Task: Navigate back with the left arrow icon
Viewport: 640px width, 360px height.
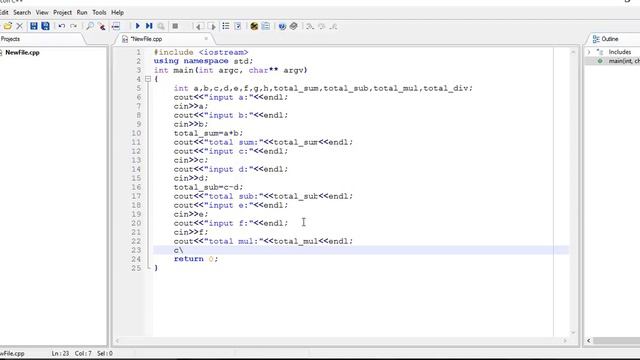Action: tap(199, 27)
